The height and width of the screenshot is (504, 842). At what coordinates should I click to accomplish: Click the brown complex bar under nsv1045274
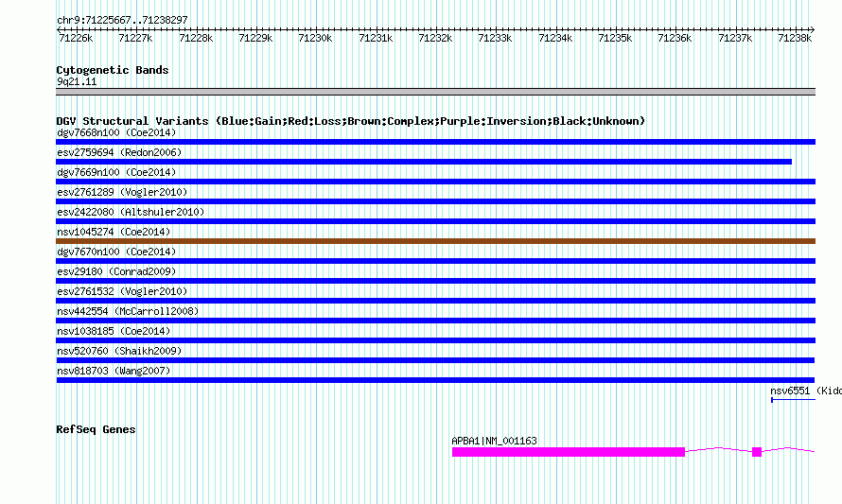(435, 241)
